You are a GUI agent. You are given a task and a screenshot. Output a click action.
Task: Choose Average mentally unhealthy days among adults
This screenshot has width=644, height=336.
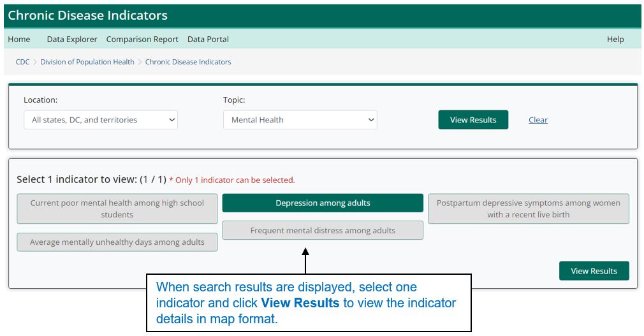tap(117, 242)
